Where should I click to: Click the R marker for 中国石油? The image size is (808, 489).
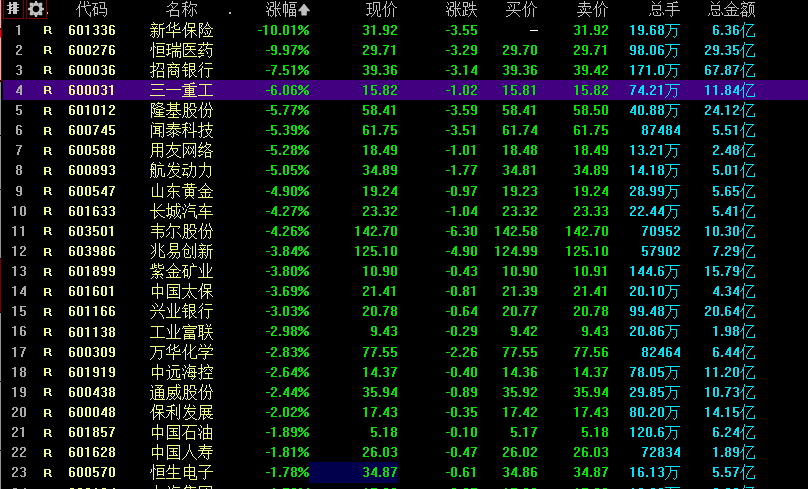click(x=48, y=433)
